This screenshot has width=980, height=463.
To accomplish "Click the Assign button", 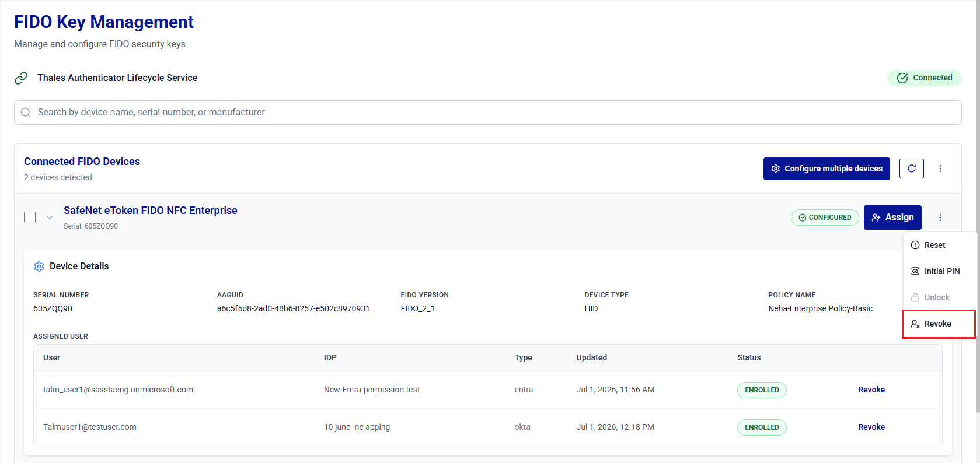I will point(892,218).
